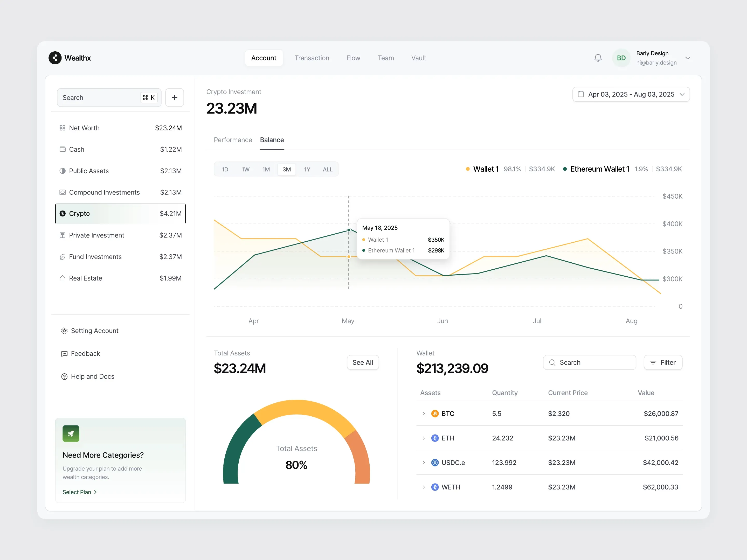Click the filter lines icon
Image resolution: width=747 pixels, height=560 pixels.
tap(653, 362)
